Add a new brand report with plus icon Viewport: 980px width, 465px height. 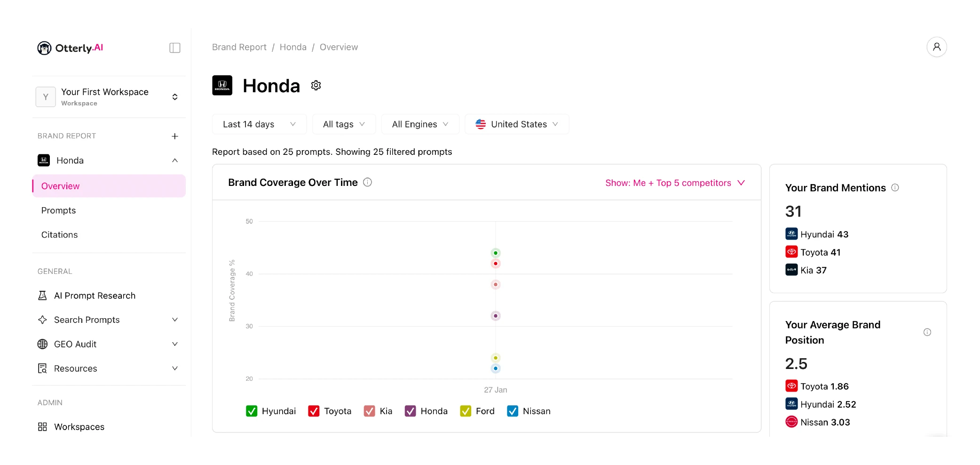[175, 136]
